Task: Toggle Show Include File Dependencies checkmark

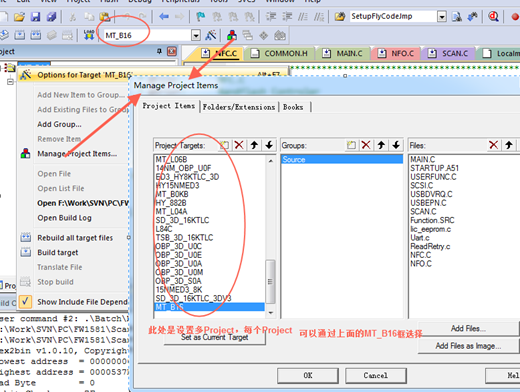Action: coord(25,301)
